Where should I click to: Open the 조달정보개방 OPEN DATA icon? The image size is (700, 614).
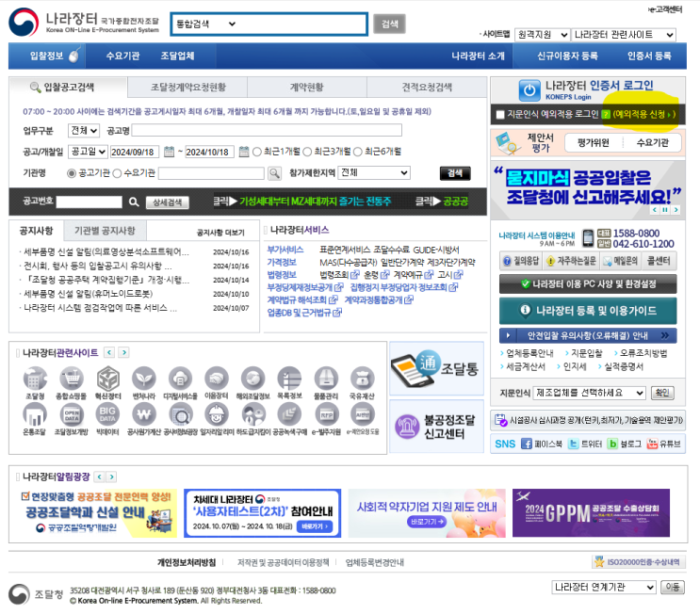click(x=72, y=414)
